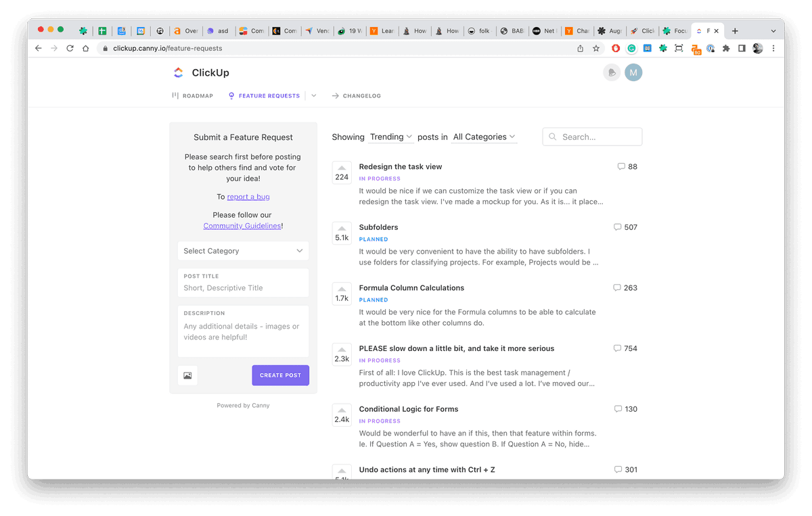Upvote the 'Subfolders' post

342,233
